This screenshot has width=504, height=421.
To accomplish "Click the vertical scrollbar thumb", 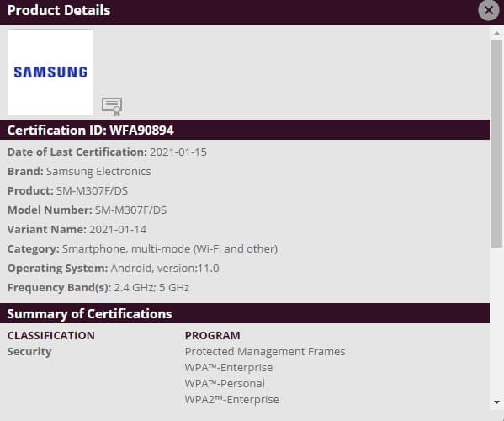I will point(496,143).
